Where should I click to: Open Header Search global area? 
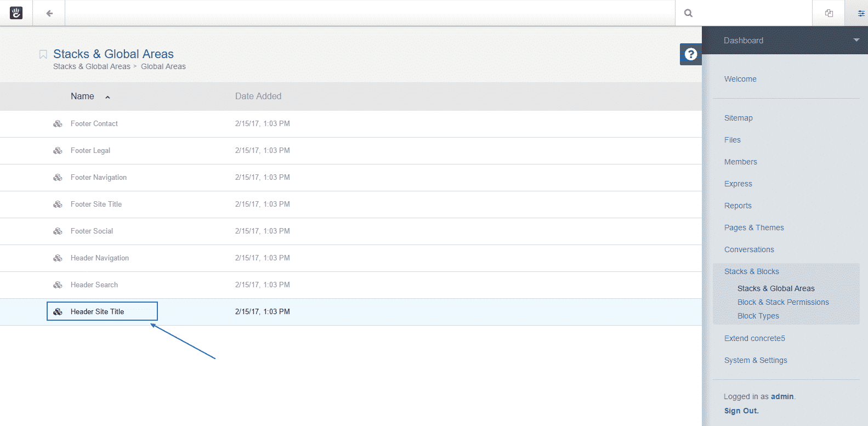coord(94,285)
